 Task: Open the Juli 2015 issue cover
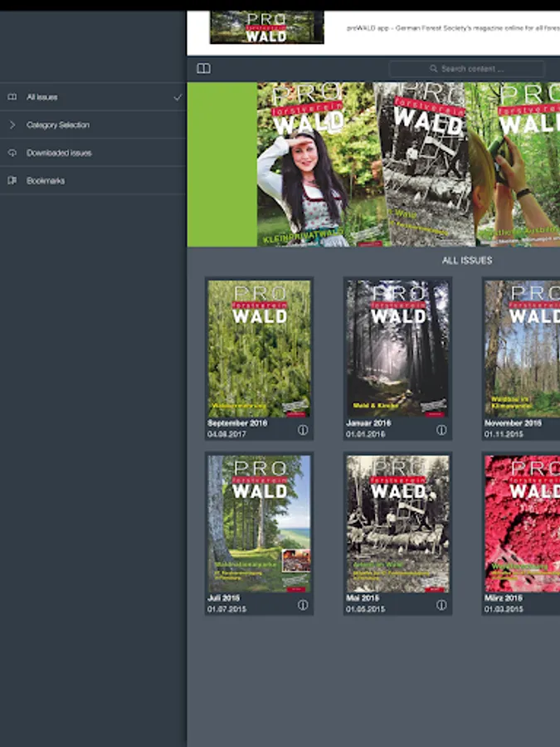tap(259, 524)
